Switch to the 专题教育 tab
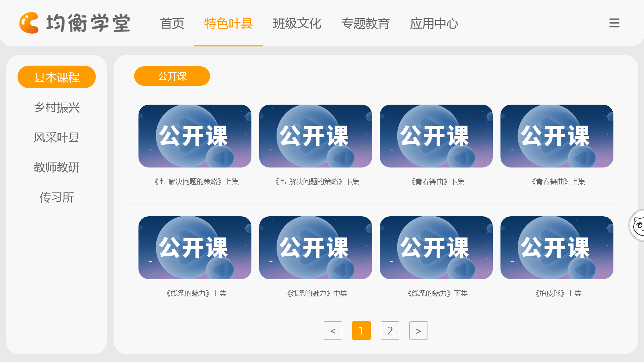Image resolution: width=644 pixels, height=362 pixels. coord(366,24)
